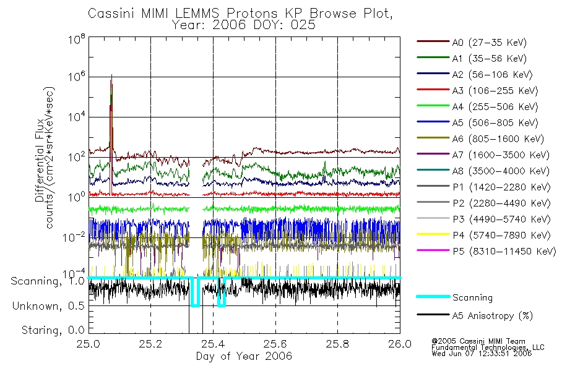This screenshot has width=588, height=371.
Task: Click the A5 Anisotropy (%) legend label
Action: [x=493, y=316]
